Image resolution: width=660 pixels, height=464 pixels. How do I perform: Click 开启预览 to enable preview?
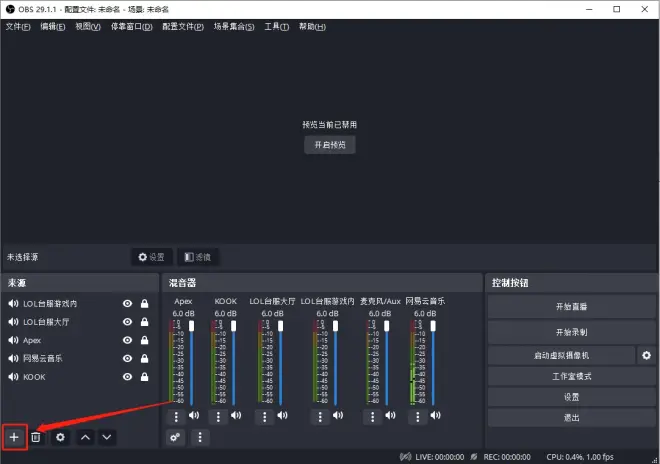pos(329,144)
